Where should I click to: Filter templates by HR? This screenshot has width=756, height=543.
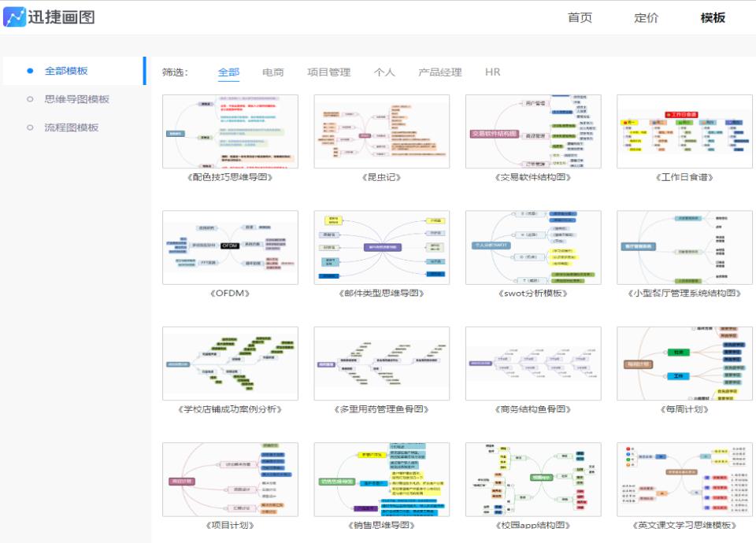click(492, 72)
